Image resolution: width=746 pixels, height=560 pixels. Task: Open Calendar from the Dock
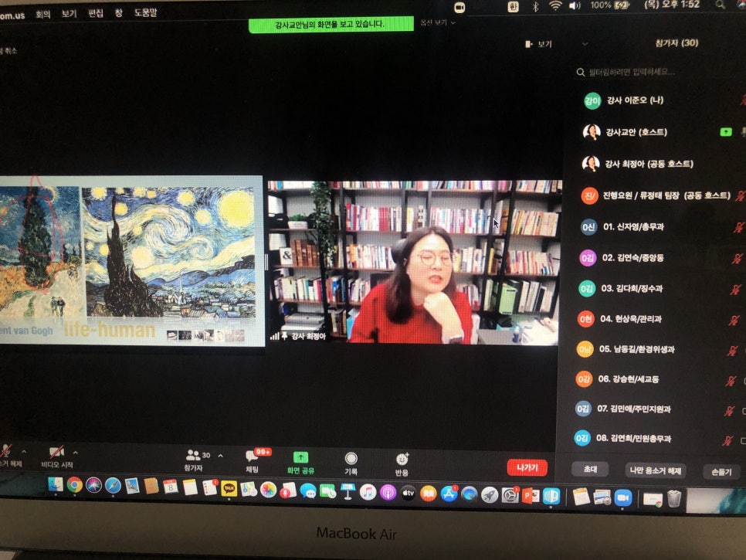coord(171,487)
